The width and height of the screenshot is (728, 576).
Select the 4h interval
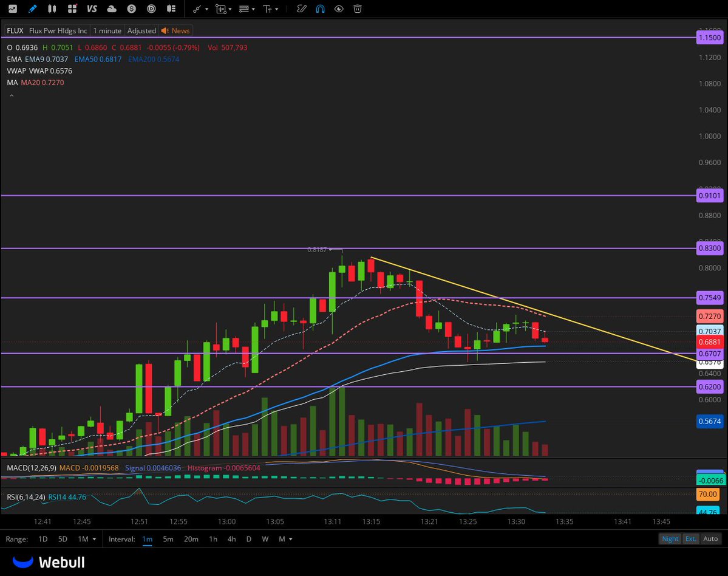point(232,539)
